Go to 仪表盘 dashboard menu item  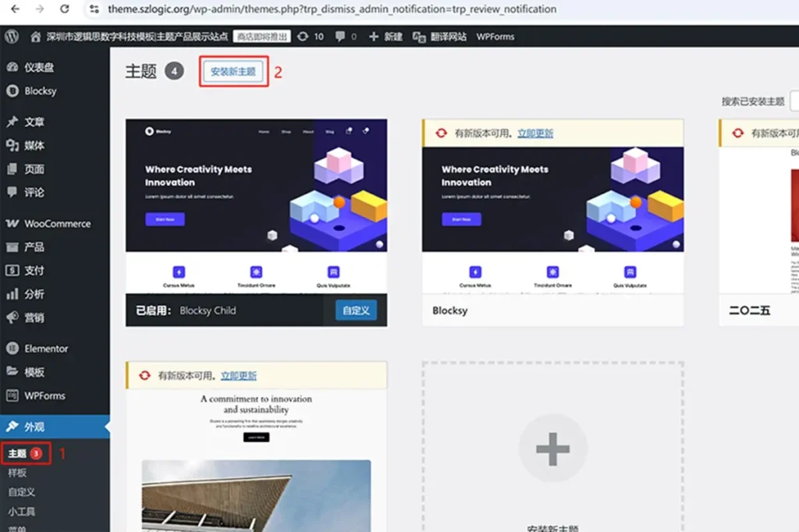coord(35,68)
